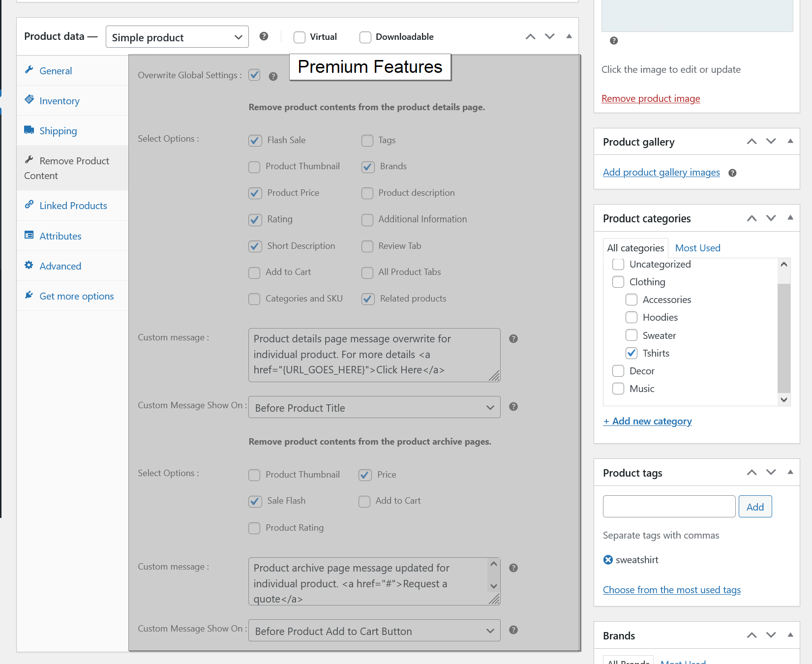Click the Add tag button
Screen dimensions: 812x664
click(x=755, y=507)
